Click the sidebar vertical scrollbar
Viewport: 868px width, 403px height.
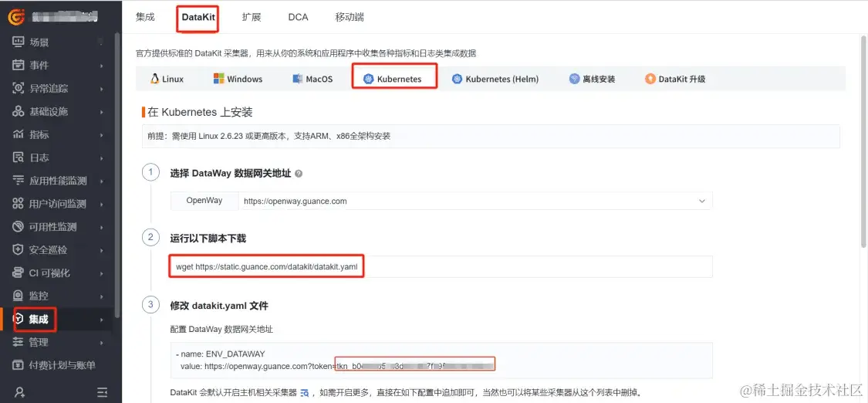pos(117,174)
